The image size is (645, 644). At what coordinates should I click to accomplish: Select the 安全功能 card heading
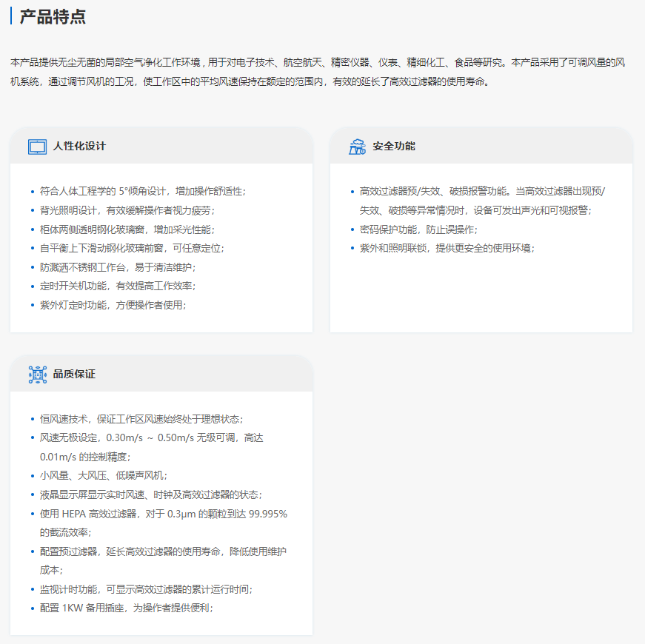[394, 147]
